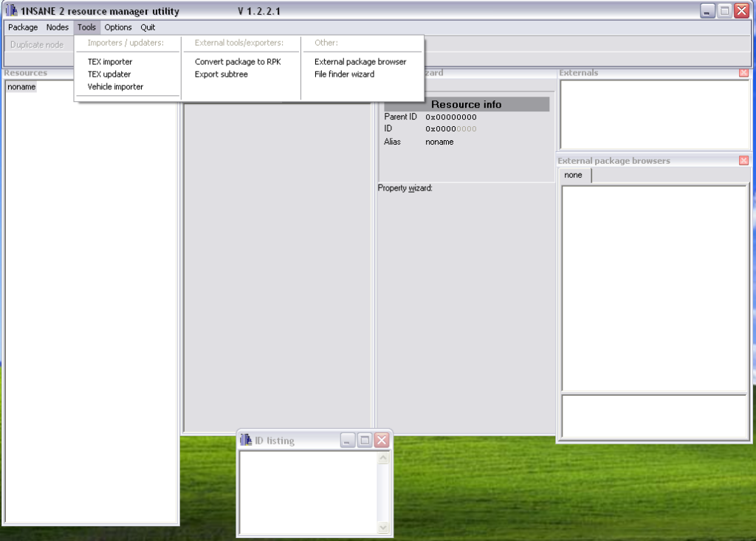Click the Alias value noname
The height and width of the screenshot is (541, 756).
pos(439,142)
